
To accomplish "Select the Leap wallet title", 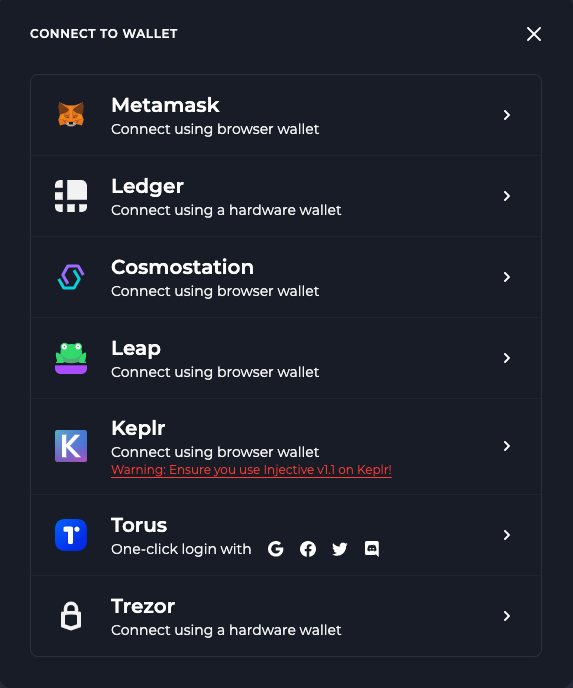I will [x=136, y=348].
